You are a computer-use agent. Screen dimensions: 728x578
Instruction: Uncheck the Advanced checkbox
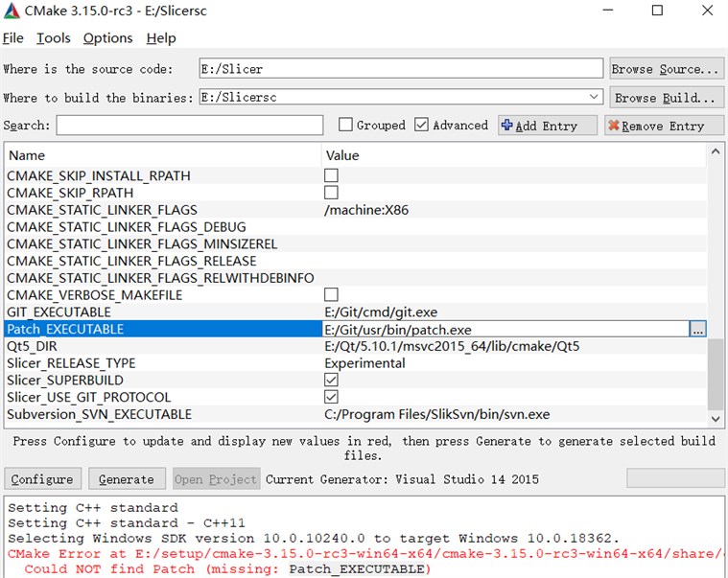pyautogui.click(x=421, y=125)
